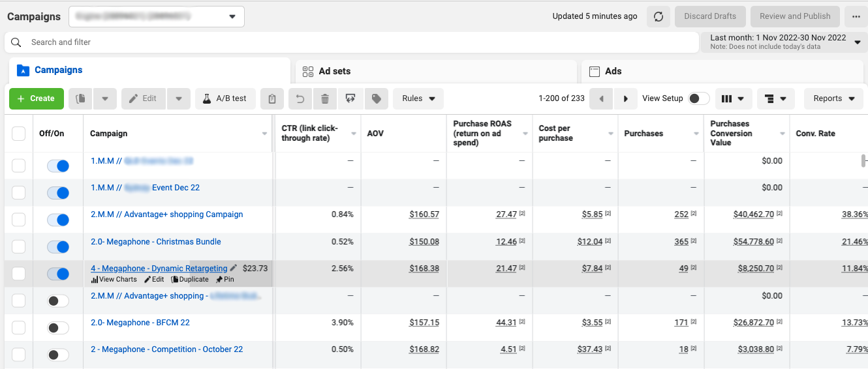Click the undo arrow icon
The height and width of the screenshot is (369, 868).
pyautogui.click(x=300, y=98)
